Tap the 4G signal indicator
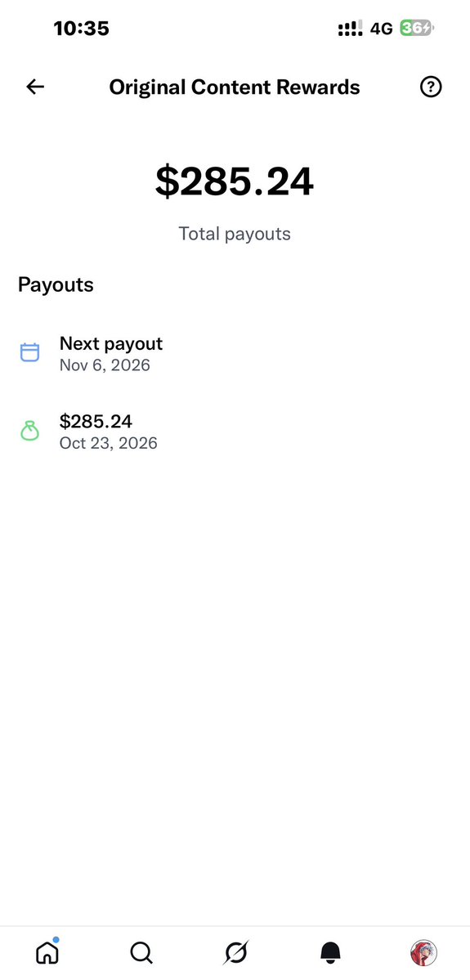Image resolution: width=470 pixels, height=980 pixels. coord(381,29)
